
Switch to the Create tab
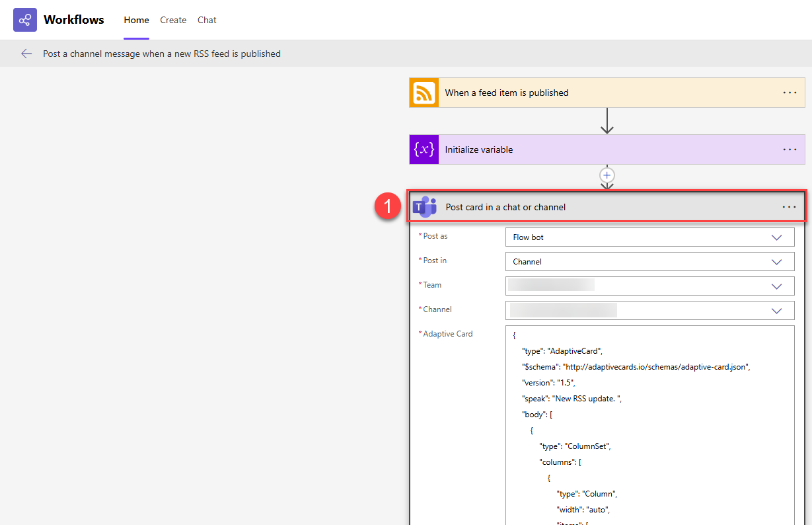pyautogui.click(x=173, y=20)
